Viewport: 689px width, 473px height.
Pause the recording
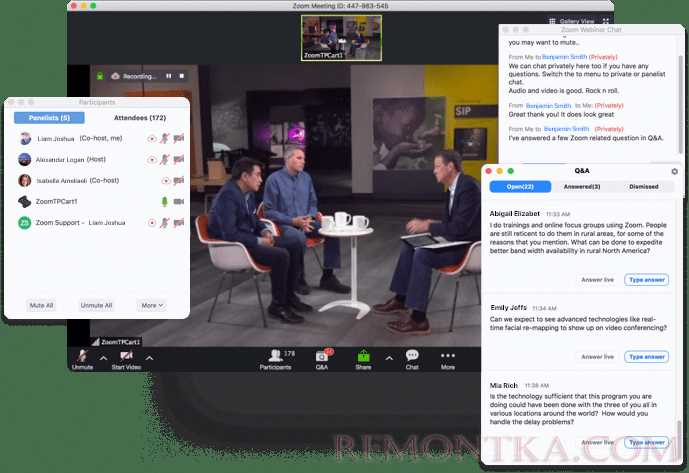click(x=168, y=76)
